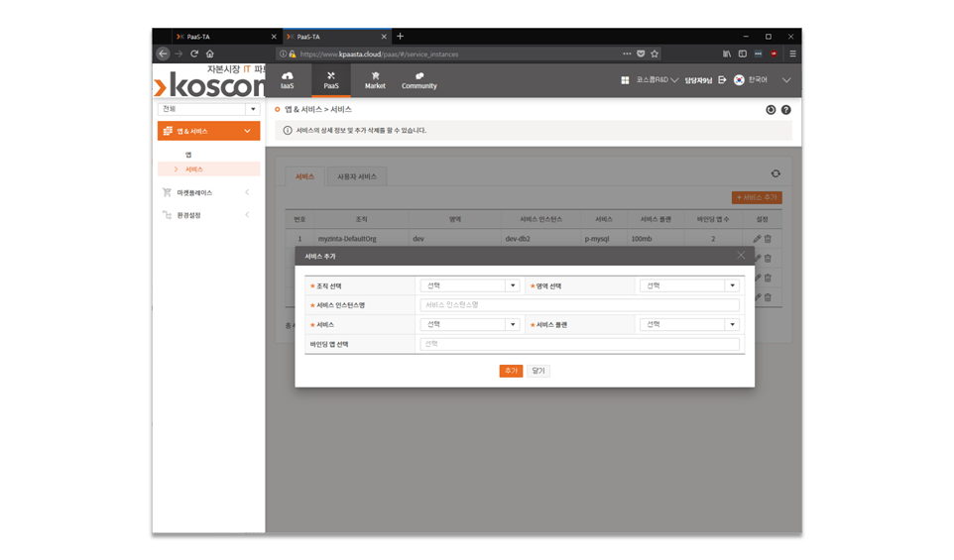Click the 서비스 인스턴스명 input field

(x=580, y=305)
